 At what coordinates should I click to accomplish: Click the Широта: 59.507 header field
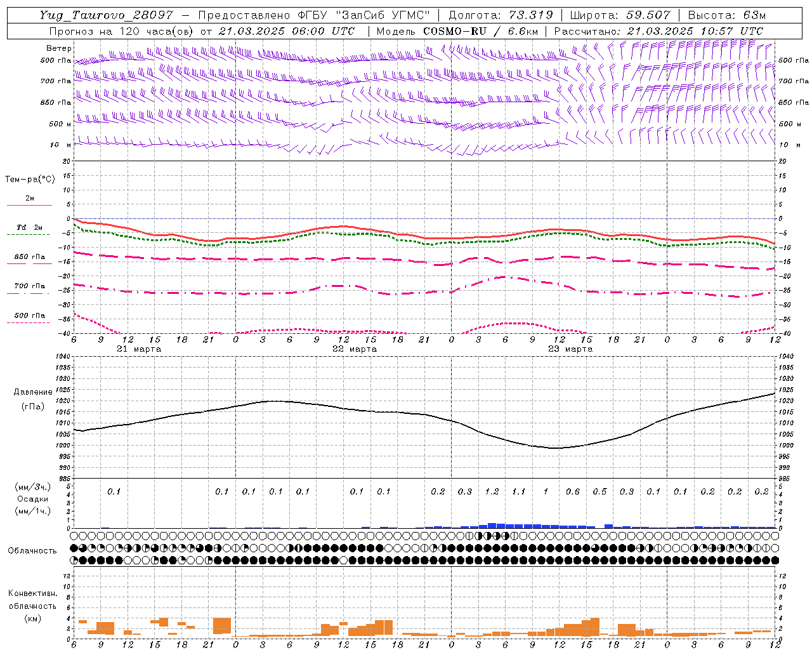click(620, 15)
